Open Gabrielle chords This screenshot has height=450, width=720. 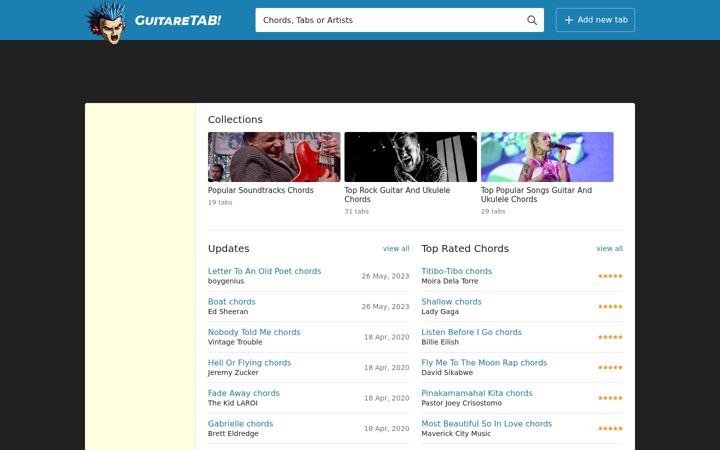pyautogui.click(x=240, y=423)
